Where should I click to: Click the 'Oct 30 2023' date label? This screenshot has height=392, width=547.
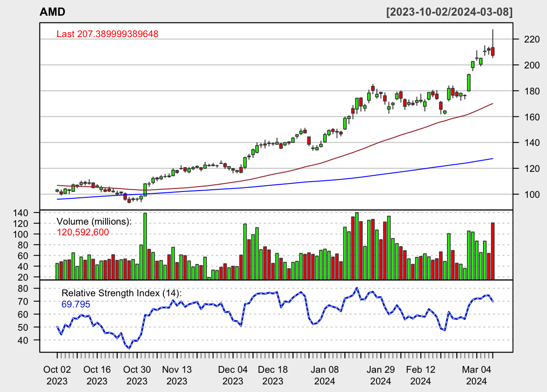[x=137, y=375]
